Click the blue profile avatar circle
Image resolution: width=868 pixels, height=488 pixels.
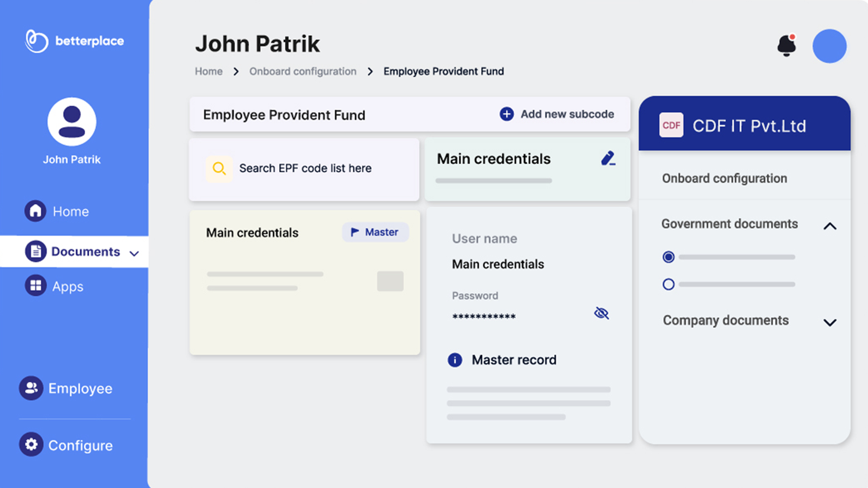tap(829, 46)
